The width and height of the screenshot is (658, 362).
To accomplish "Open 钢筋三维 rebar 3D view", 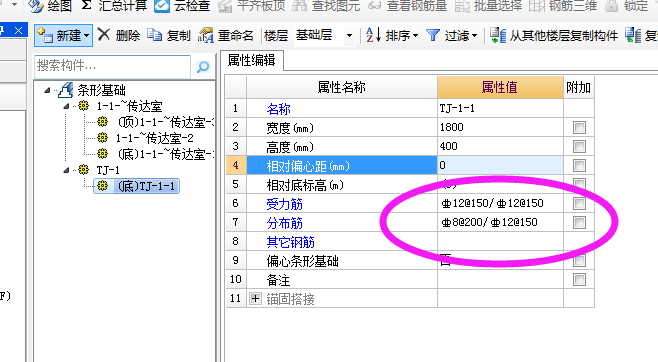I will pyautogui.click(x=562, y=5).
